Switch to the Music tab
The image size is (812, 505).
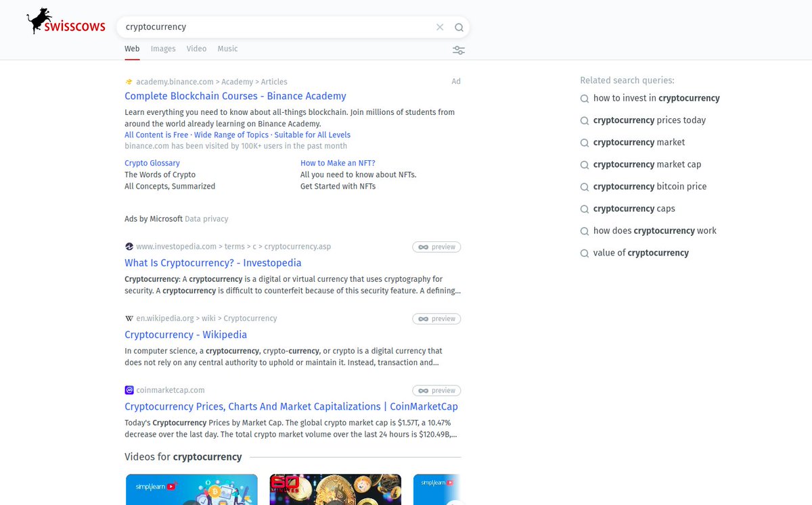[227, 49]
